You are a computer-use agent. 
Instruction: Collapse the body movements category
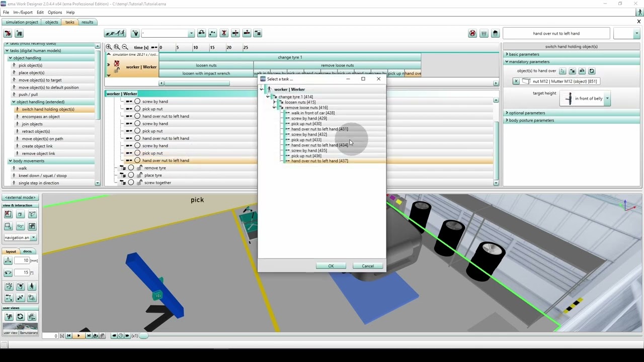(x=10, y=161)
